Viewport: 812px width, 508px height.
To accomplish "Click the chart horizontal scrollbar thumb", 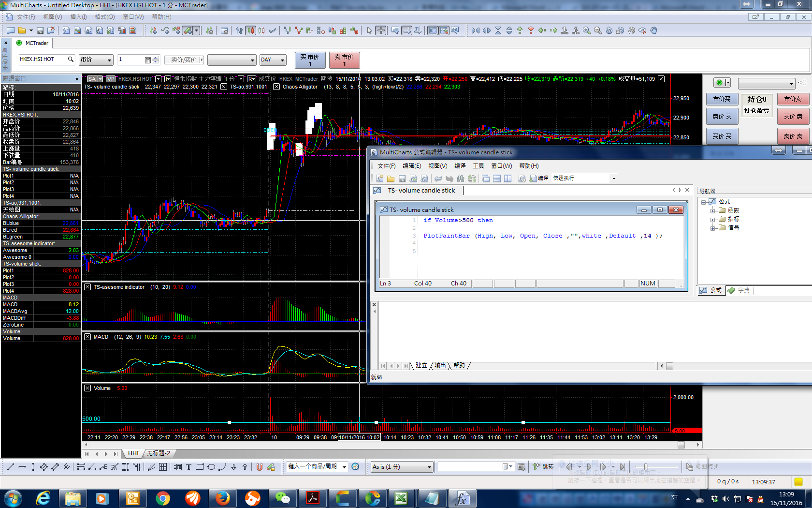I will pos(681,445).
